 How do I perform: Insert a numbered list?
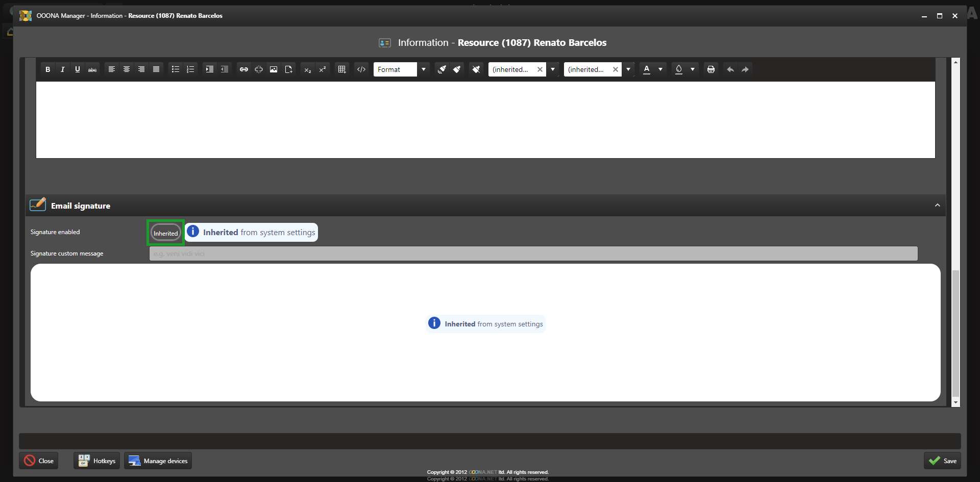tap(190, 69)
